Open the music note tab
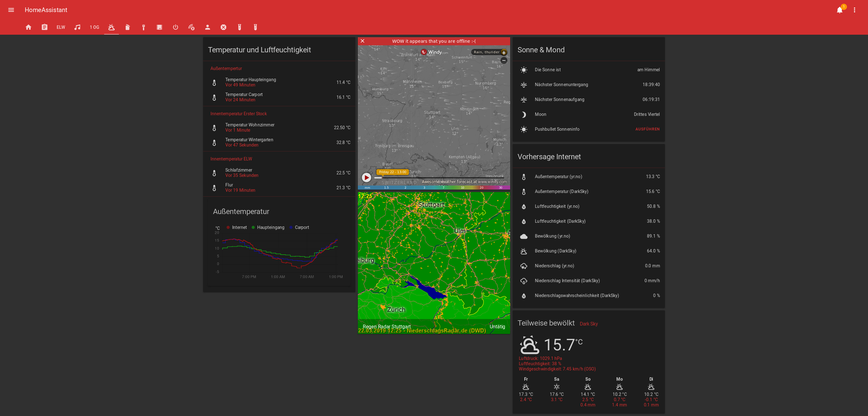Image resolution: width=868 pixels, height=416 pixels. click(x=77, y=27)
